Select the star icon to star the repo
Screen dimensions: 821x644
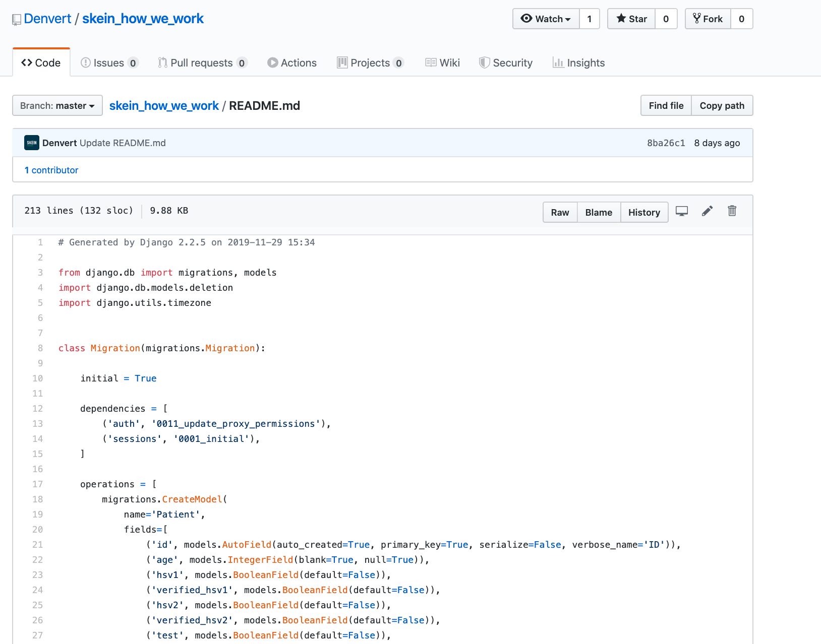click(621, 19)
